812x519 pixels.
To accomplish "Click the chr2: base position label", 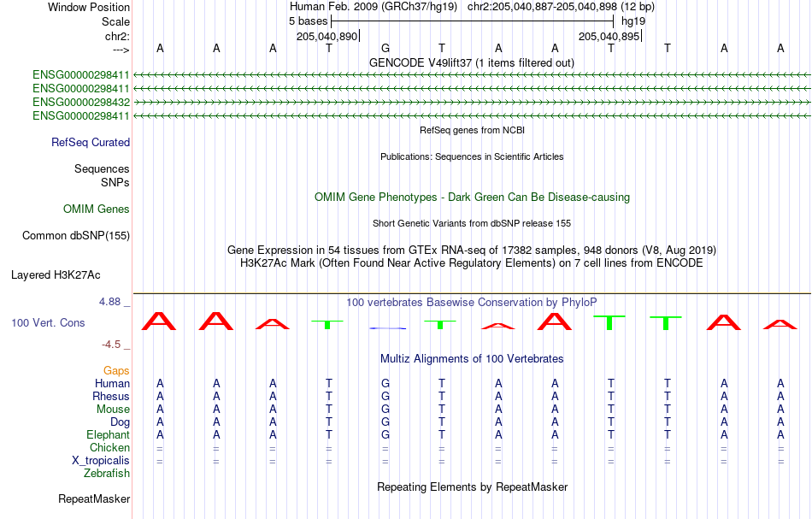I will (117, 36).
